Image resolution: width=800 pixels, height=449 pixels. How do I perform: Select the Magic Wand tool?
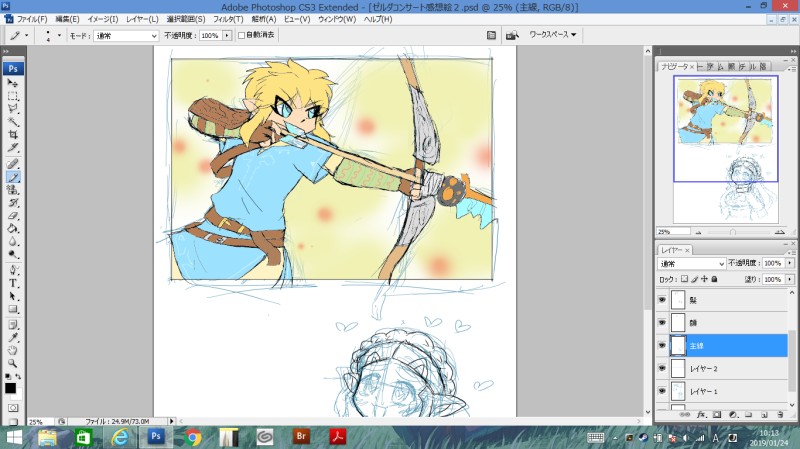pyautogui.click(x=13, y=121)
